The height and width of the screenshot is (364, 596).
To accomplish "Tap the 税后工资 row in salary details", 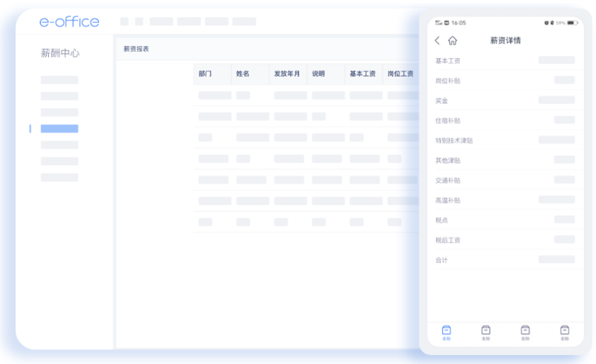I will point(505,240).
